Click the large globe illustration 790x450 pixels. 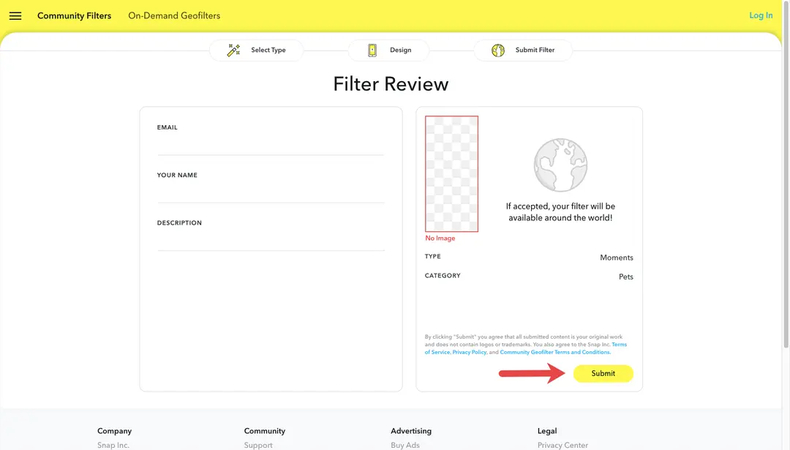560,165
